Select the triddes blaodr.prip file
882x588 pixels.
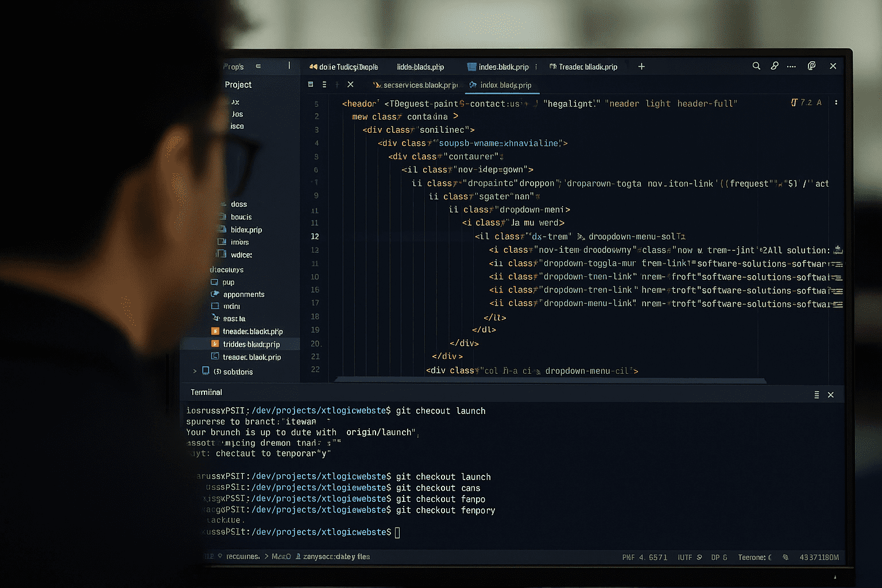[252, 344]
